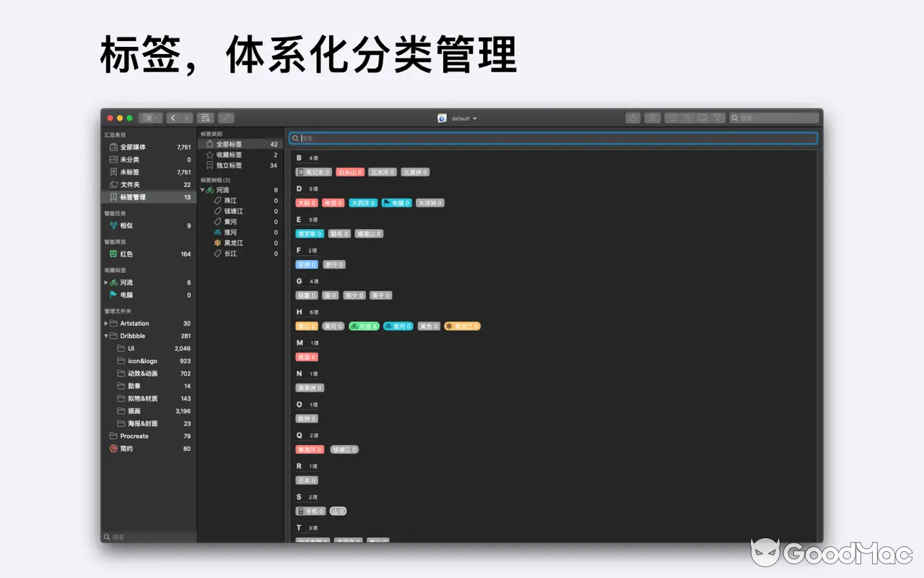This screenshot has width=924, height=578.
Task: Click inside the tag search input field
Action: click(505, 138)
